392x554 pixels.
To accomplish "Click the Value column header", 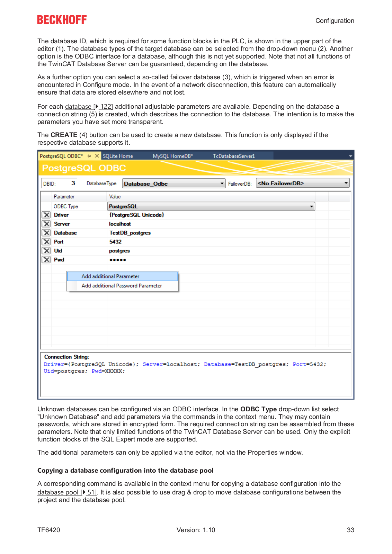I will (x=115, y=197).
